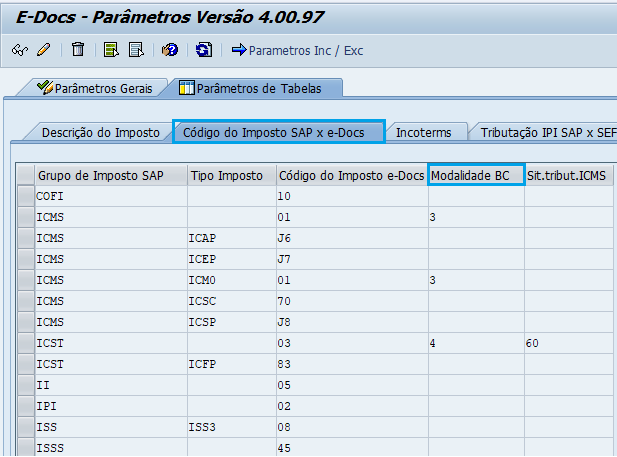Click the code 70 cell
The height and width of the screenshot is (457, 617).
click(352, 301)
